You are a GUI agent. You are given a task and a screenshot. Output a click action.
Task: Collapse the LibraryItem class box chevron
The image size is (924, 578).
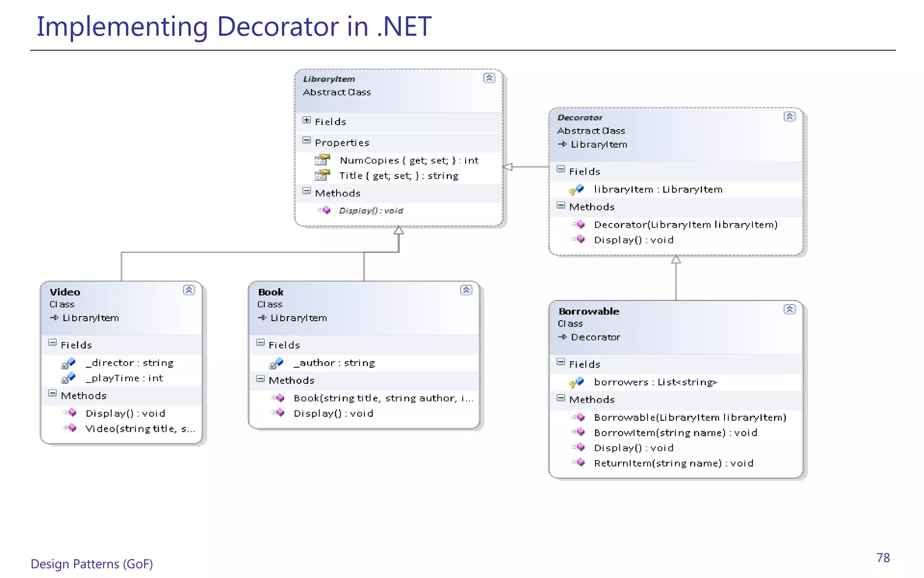(x=489, y=78)
